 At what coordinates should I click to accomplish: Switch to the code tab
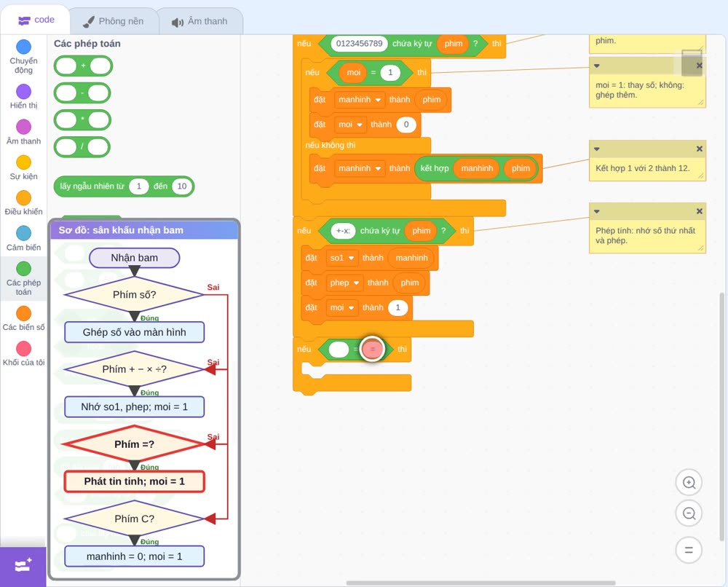click(x=36, y=20)
